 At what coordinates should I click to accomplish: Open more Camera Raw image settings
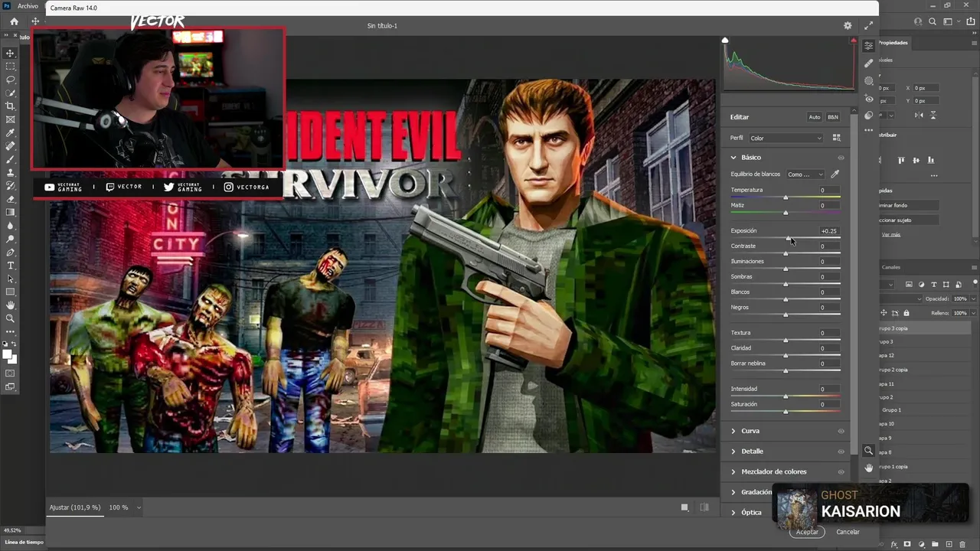pyautogui.click(x=868, y=131)
